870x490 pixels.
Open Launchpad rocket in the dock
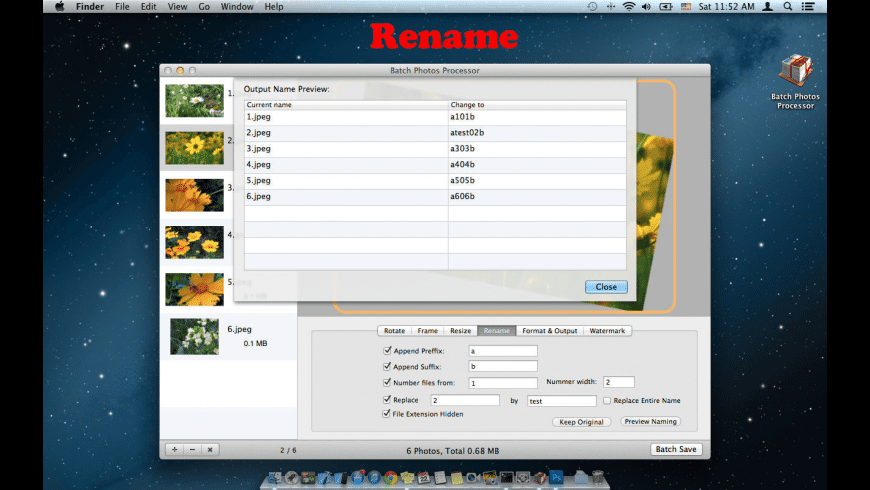(292, 478)
